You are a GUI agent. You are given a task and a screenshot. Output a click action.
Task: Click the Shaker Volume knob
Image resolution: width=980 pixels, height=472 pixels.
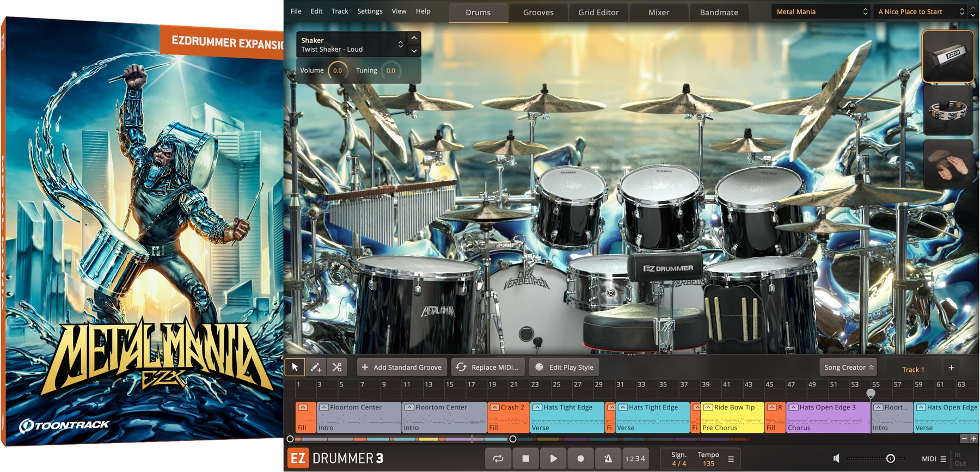pyautogui.click(x=338, y=71)
